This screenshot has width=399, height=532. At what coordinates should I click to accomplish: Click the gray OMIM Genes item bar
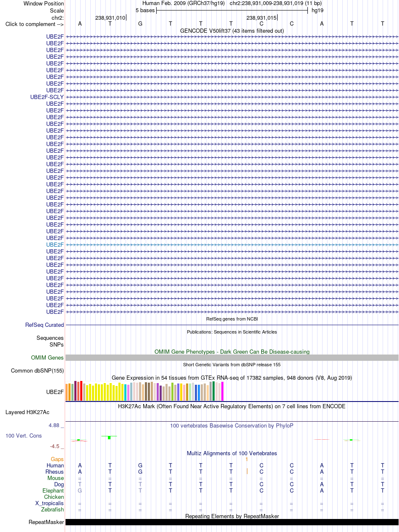232,358
